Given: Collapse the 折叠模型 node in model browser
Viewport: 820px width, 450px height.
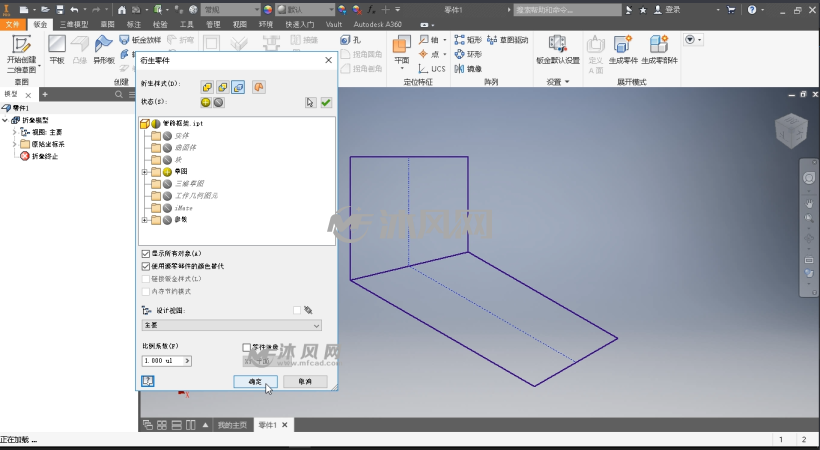Looking at the screenshot, I should (x=5, y=120).
